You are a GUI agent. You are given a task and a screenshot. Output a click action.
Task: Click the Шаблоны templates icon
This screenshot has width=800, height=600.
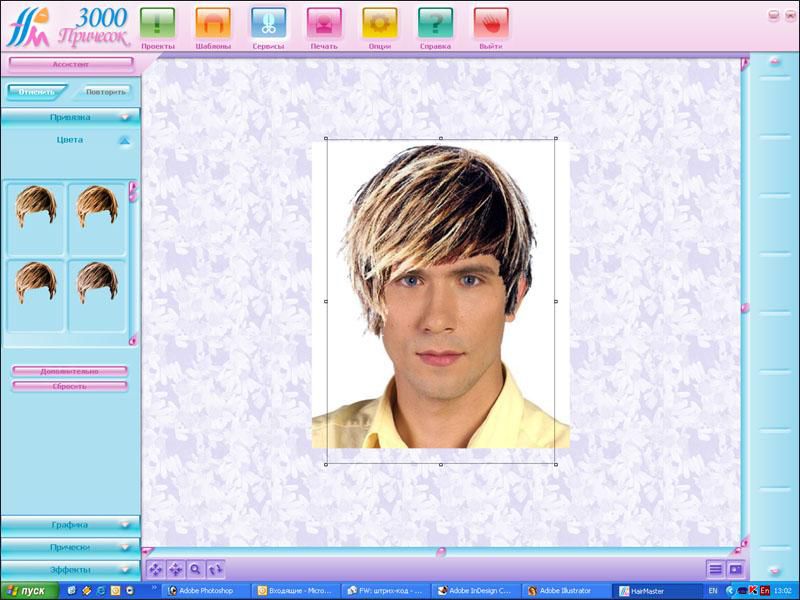[212, 22]
